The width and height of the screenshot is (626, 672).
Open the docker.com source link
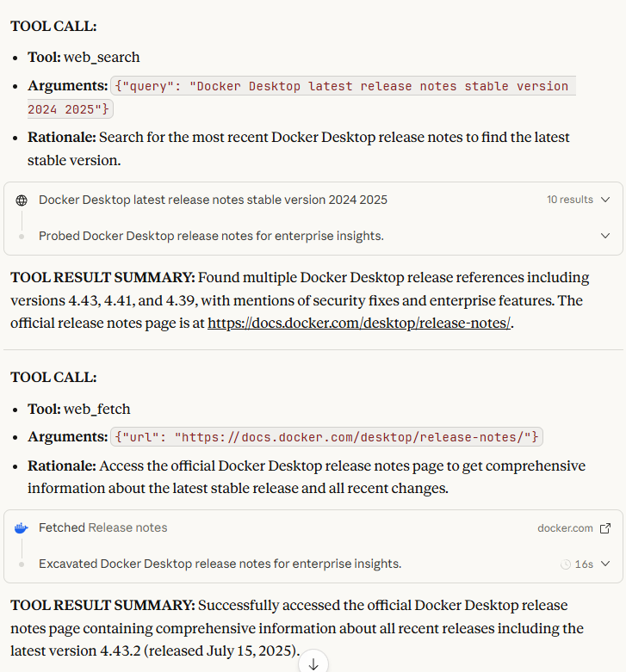(565, 527)
